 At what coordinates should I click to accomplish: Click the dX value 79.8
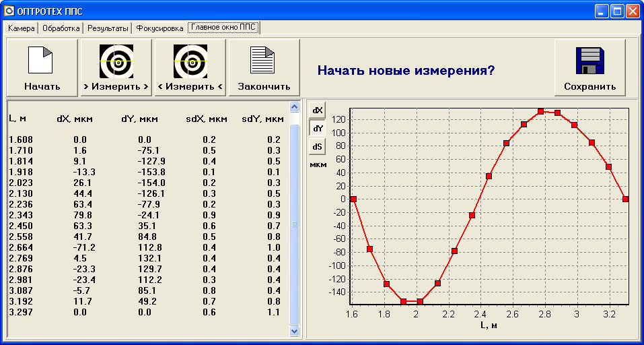[82, 215]
